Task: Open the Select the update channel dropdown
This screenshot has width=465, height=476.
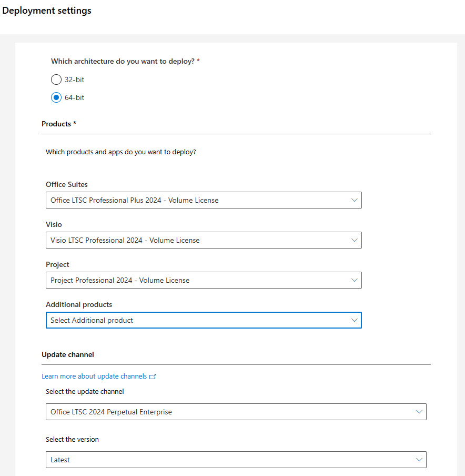Action: pyautogui.click(x=236, y=412)
